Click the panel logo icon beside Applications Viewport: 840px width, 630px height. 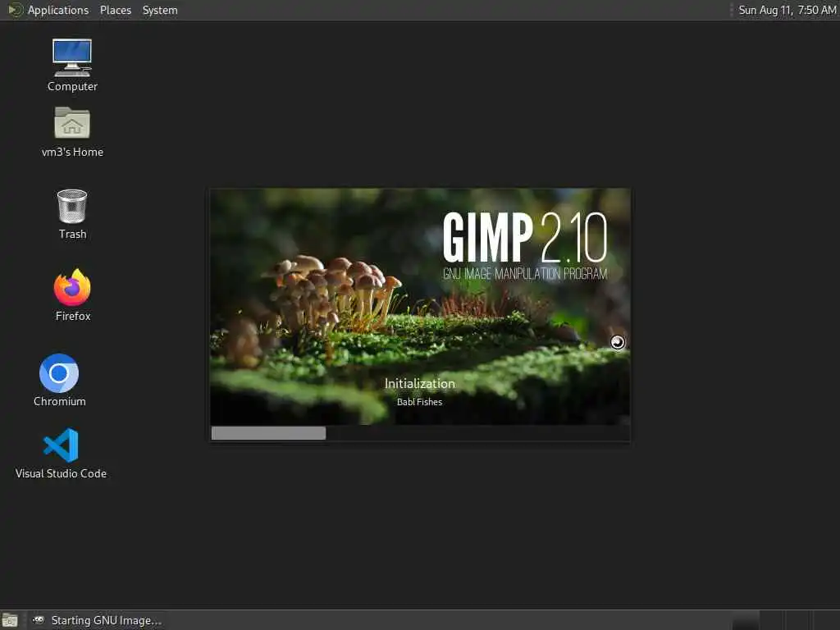tap(15, 10)
